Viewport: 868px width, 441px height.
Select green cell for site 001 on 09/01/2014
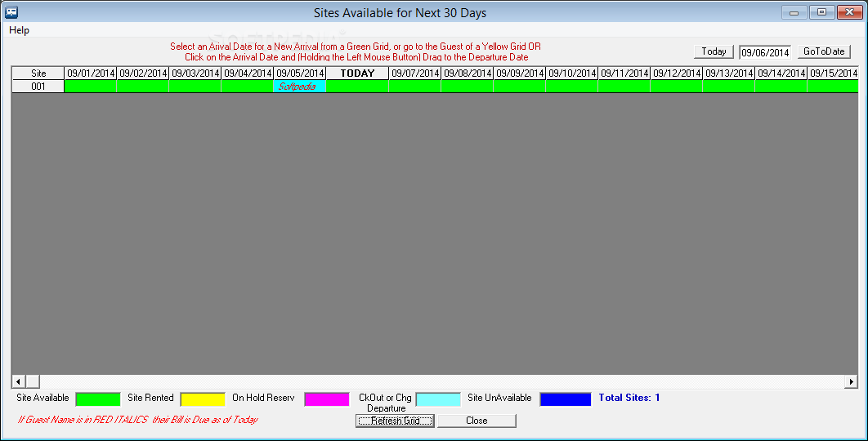click(x=91, y=87)
